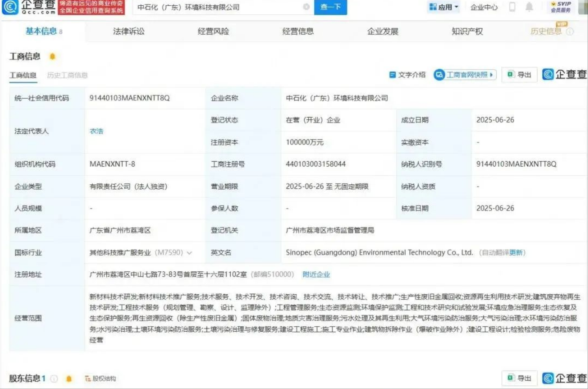Clear the search box text
Image resolution: width=588 pixels, height=389 pixels.
(306, 7)
